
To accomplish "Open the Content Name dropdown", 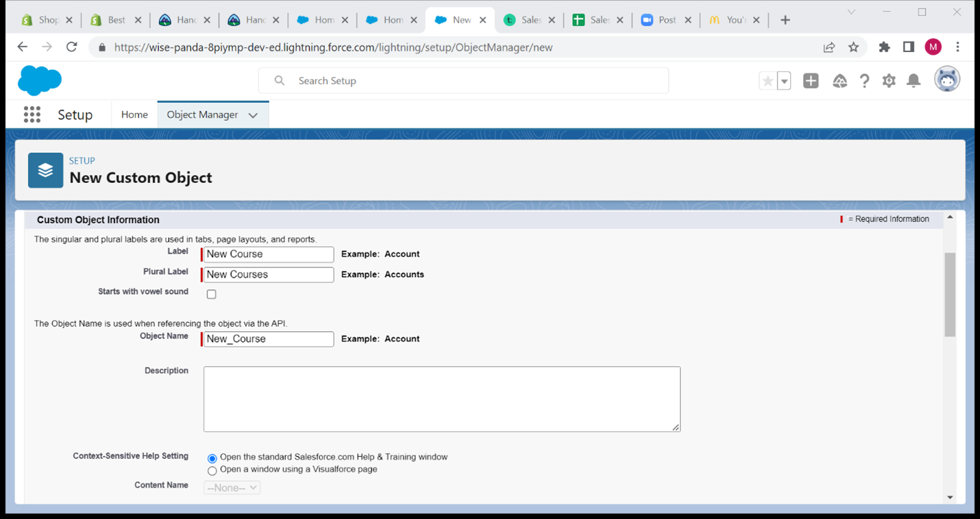I will pos(232,487).
